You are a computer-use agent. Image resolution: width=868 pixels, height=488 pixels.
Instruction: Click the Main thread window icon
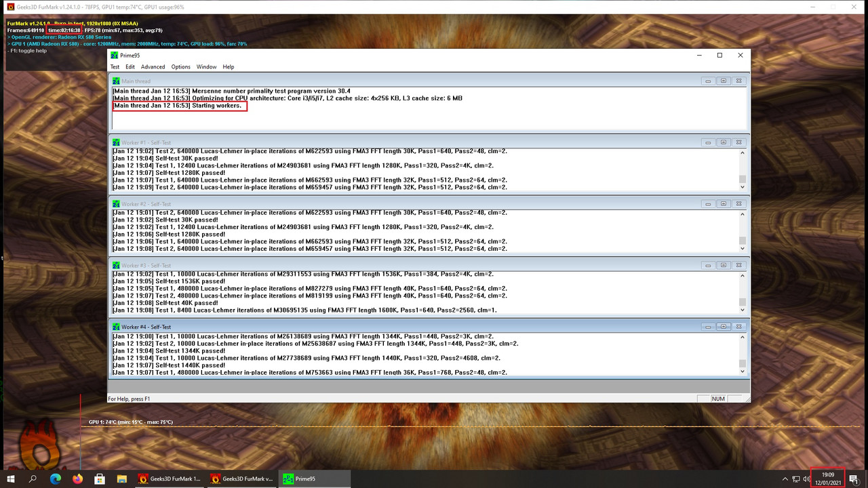point(117,81)
